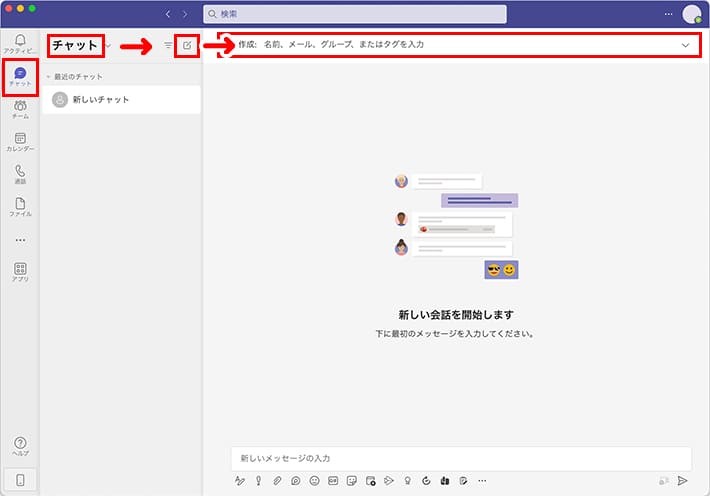Click the recipient field (名前、メール、グループ)

coord(458,44)
